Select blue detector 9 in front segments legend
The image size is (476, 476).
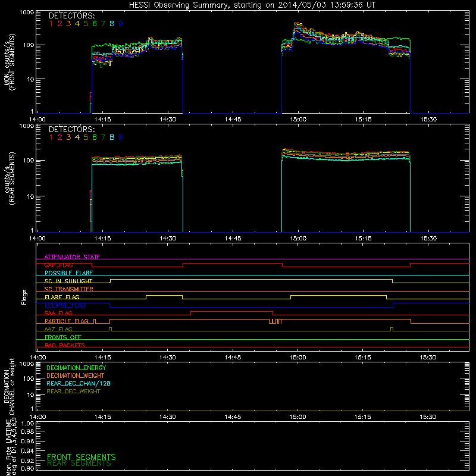tap(121, 24)
